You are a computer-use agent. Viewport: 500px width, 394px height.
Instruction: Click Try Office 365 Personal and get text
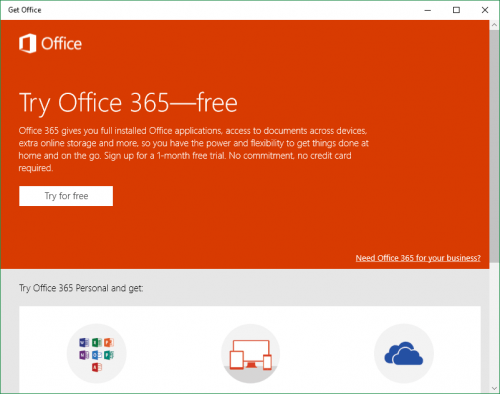click(x=81, y=288)
